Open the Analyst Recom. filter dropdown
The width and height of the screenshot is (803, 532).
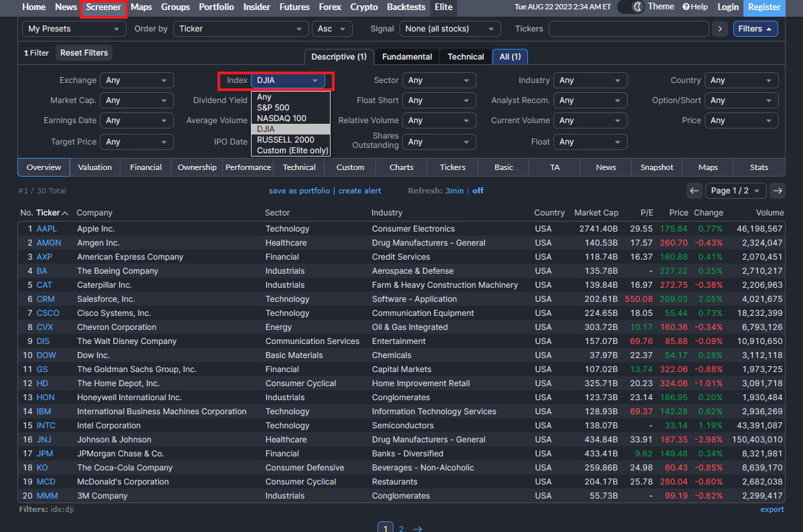[590, 100]
